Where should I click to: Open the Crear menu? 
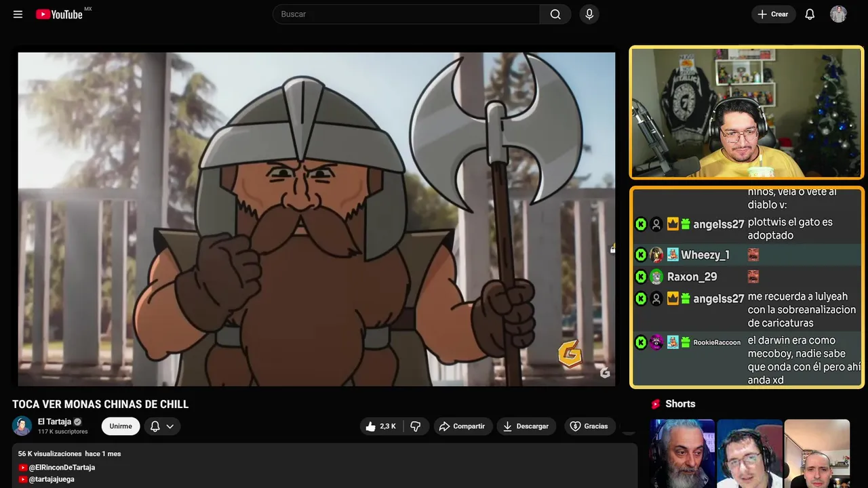[773, 14]
